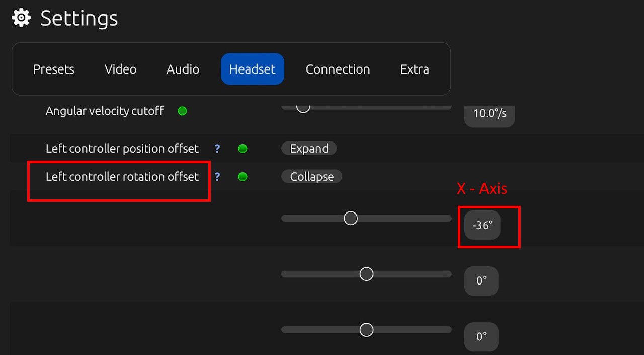Open the Video settings tab
Image resolution: width=644 pixels, height=355 pixels.
120,69
